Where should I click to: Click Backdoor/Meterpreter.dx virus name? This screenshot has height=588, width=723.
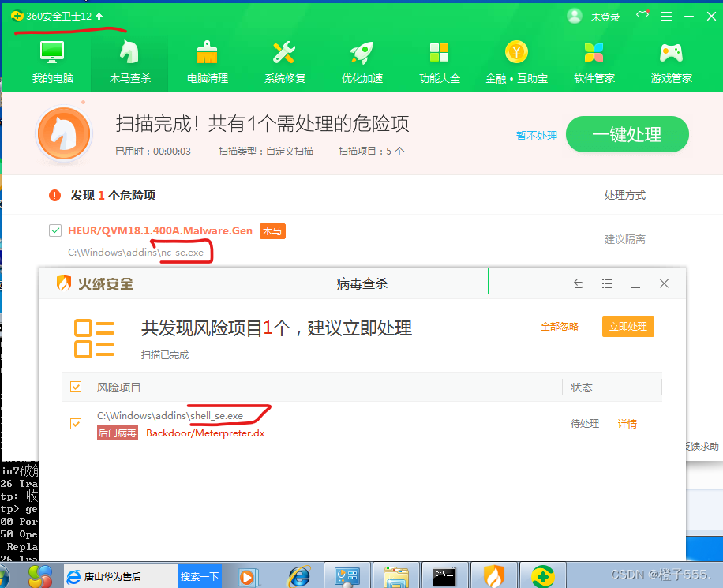click(x=205, y=433)
